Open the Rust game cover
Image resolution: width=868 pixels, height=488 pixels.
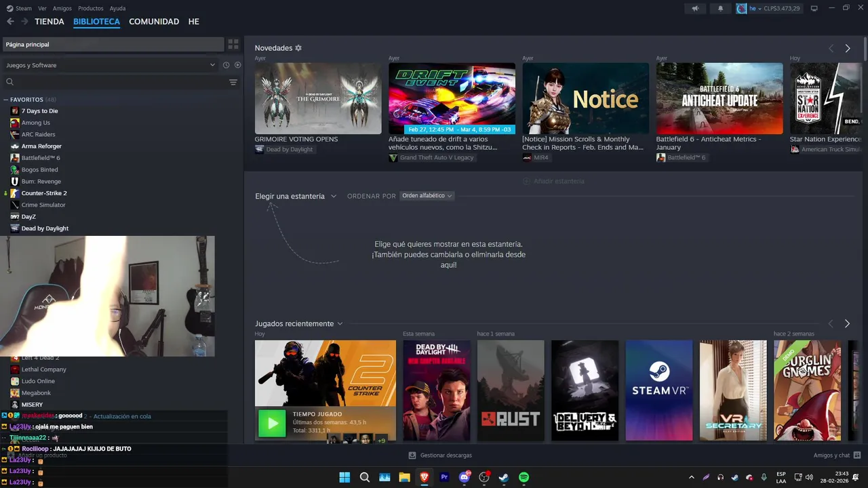point(511,390)
